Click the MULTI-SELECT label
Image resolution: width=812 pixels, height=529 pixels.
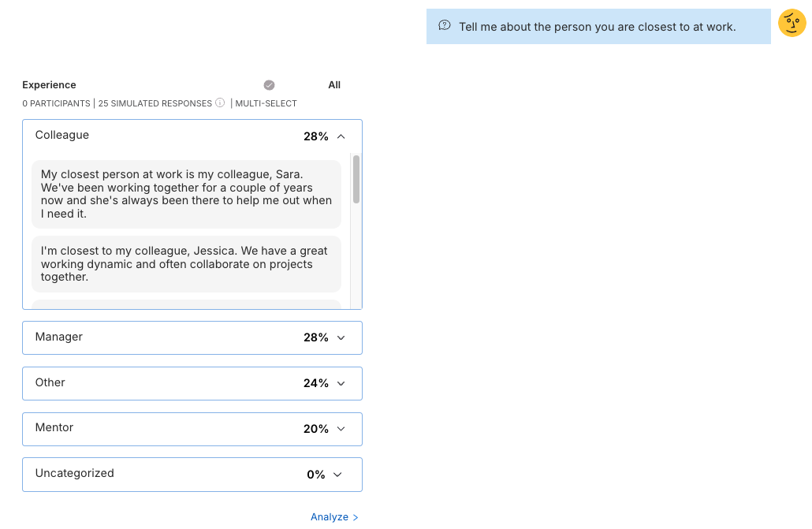266,103
